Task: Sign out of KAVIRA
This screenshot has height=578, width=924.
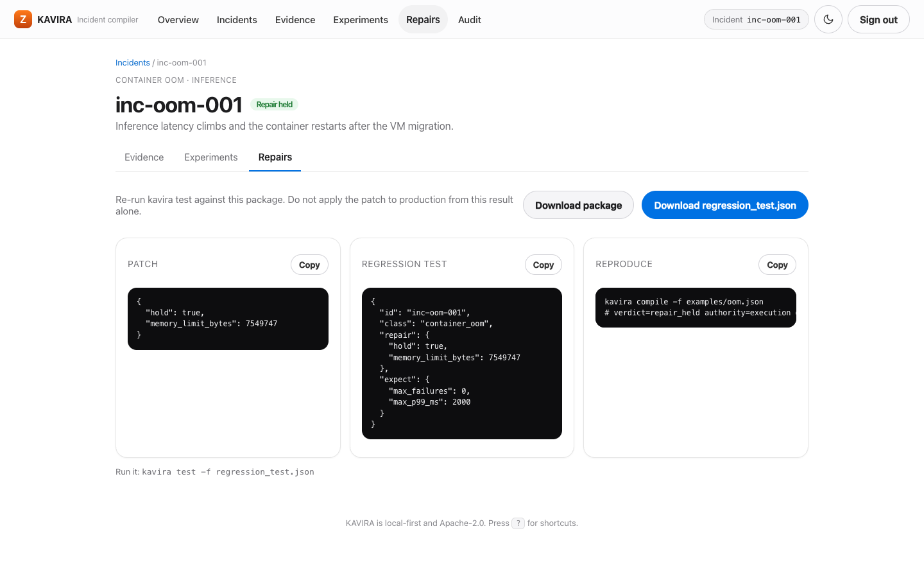Action: 878,19
